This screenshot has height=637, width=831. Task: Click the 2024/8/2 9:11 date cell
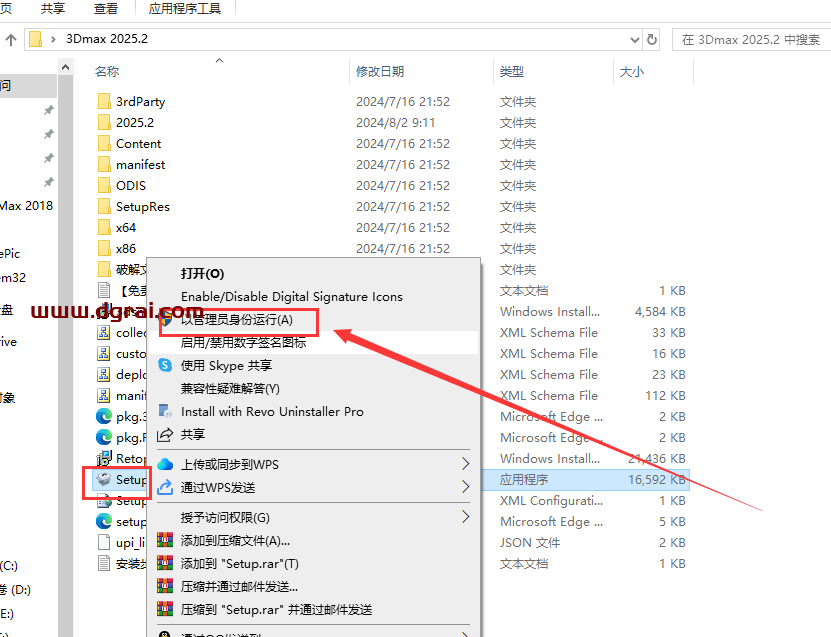coord(395,122)
